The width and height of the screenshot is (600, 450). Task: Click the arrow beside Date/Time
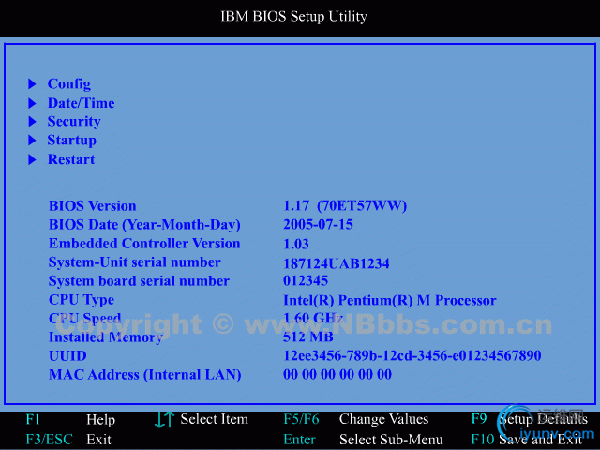(33, 103)
